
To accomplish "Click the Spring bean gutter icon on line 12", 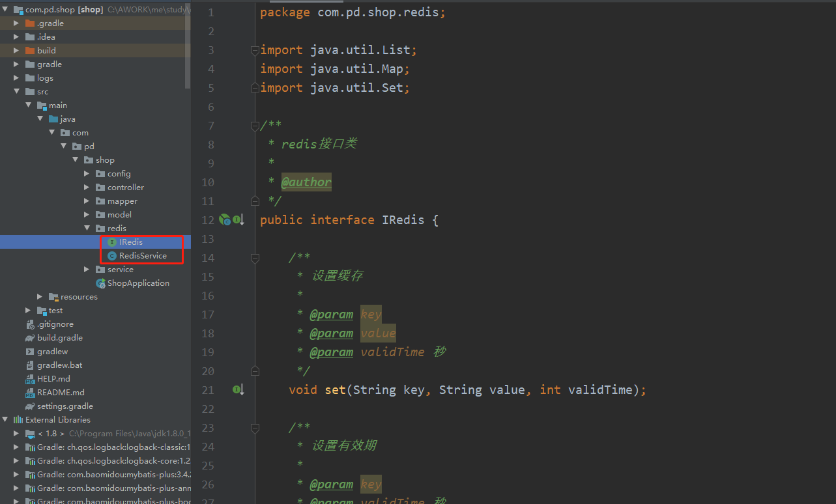I will click(x=225, y=220).
